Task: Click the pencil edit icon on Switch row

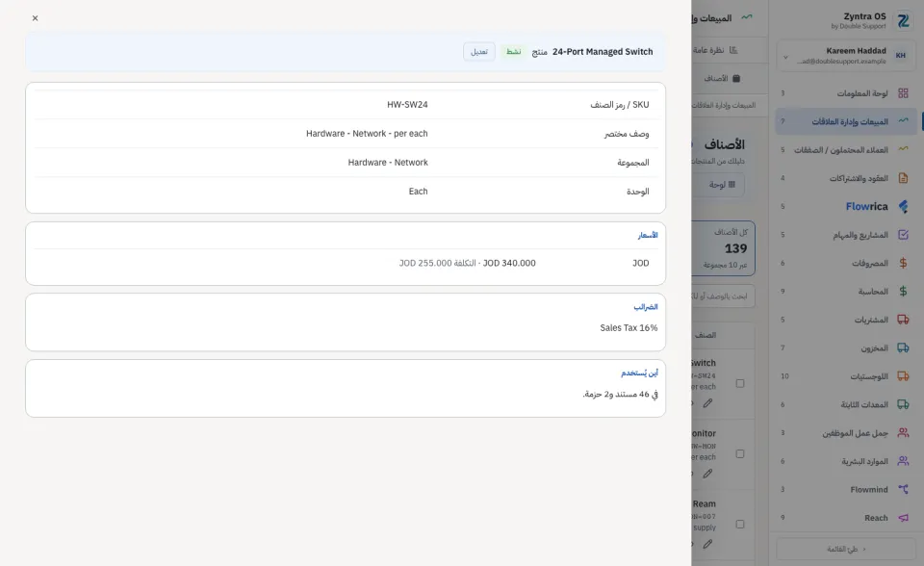Action: tap(707, 403)
